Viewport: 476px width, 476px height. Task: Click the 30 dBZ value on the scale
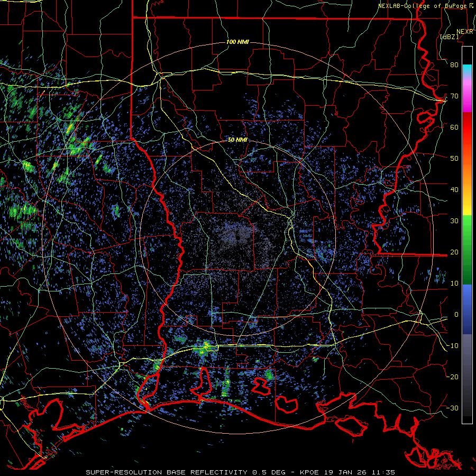point(454,221)
